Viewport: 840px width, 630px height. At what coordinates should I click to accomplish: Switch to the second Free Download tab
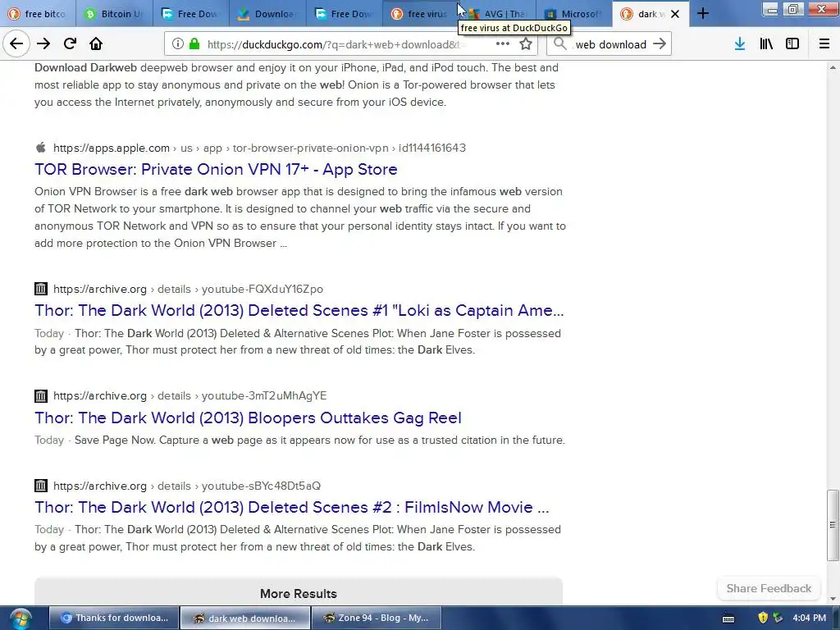345,14
